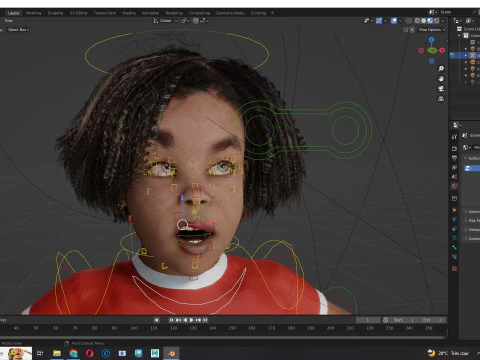Select solid viewport shading
The height and width of the screenshot is (360, 480).
click(x=423, y=21)
